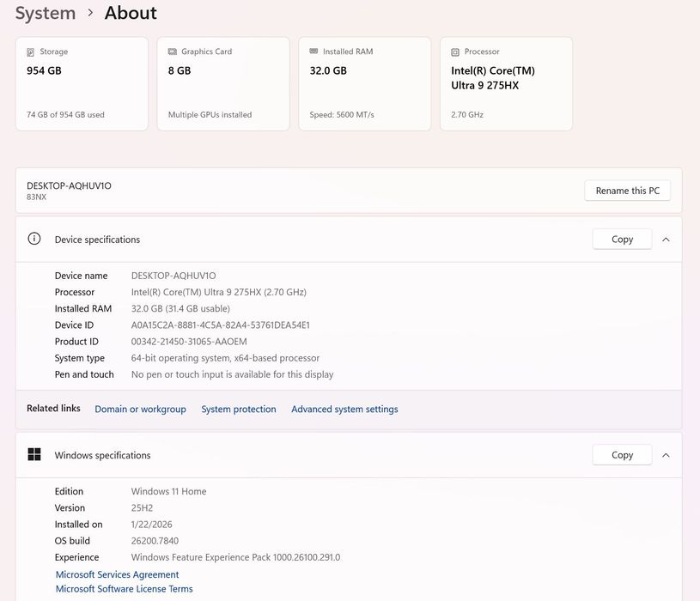This screenshot has width=700, height=601.
Task: Click Processor value Intel(R) Core(TM) Ultra 9 275HX (2.70 GHz)
Action: [x=219, y=292]
